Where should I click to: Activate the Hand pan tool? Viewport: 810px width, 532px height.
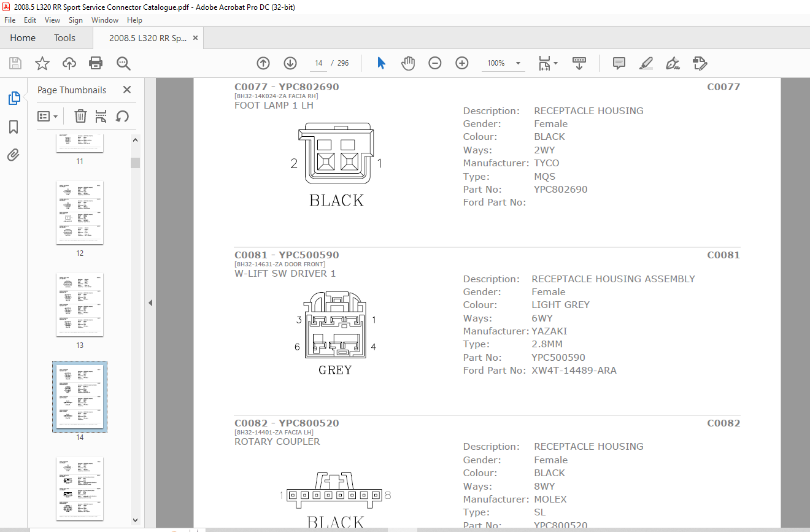click(408, 63)
